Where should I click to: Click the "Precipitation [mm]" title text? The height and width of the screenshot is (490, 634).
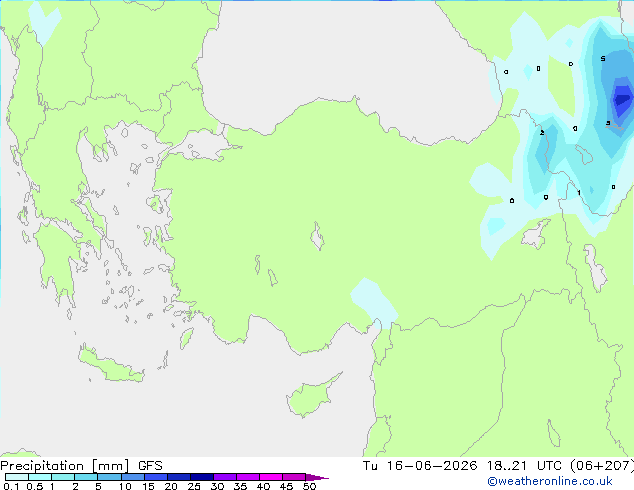[x=65, y=466]
